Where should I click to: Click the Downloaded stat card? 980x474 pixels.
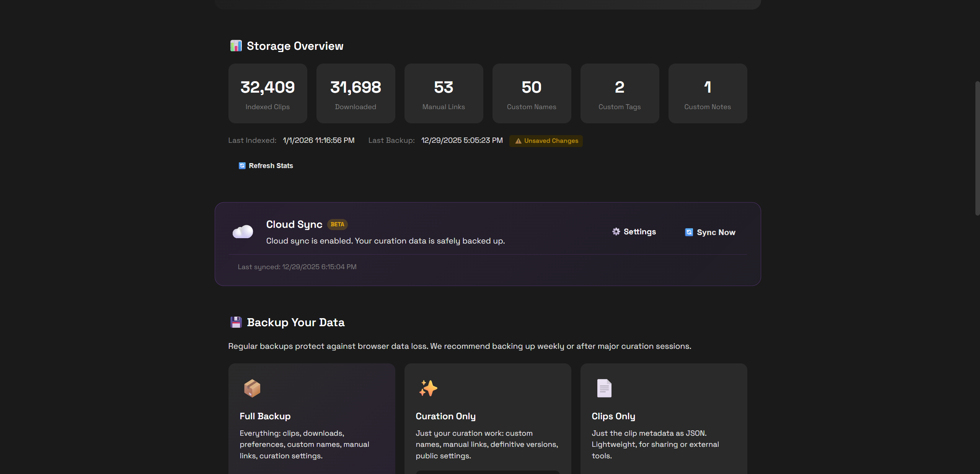click(355, 93)
